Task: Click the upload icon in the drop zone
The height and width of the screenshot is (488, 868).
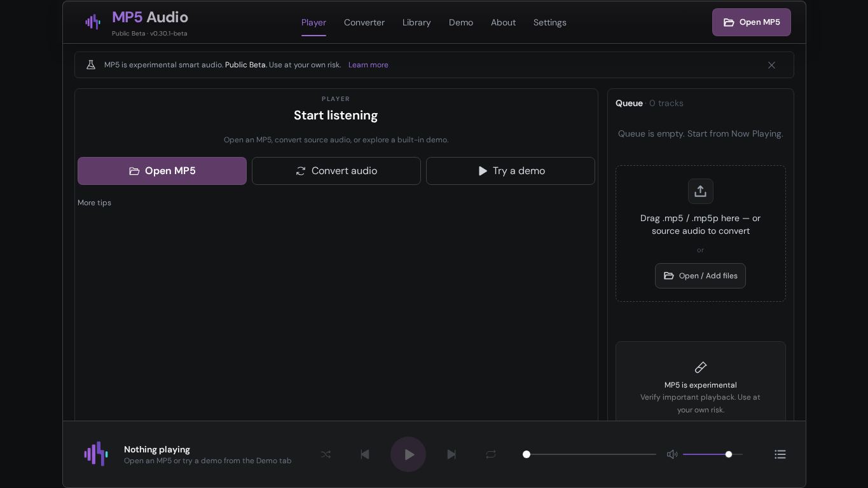Action: (701, 191)
